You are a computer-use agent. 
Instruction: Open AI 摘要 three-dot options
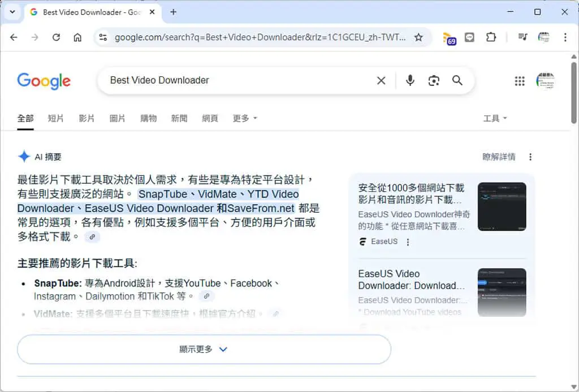coord(530,157)
